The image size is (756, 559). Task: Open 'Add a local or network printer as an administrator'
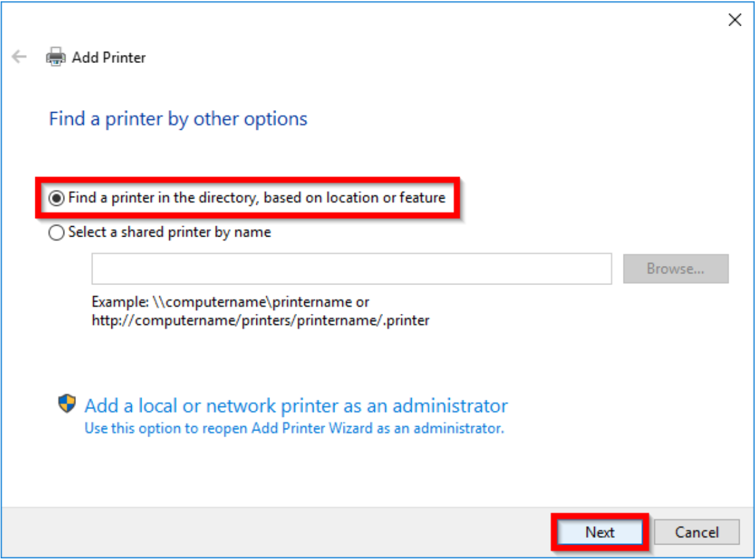tap(296, 406)
